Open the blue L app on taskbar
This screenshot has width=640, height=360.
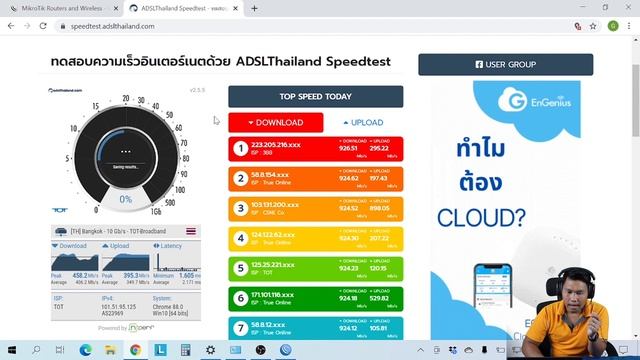pyautogui.click(x=160, y=350)
